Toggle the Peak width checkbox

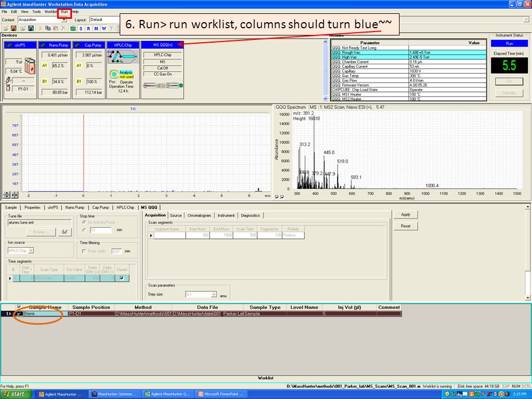pyautogui.click(x=84, y=252)
